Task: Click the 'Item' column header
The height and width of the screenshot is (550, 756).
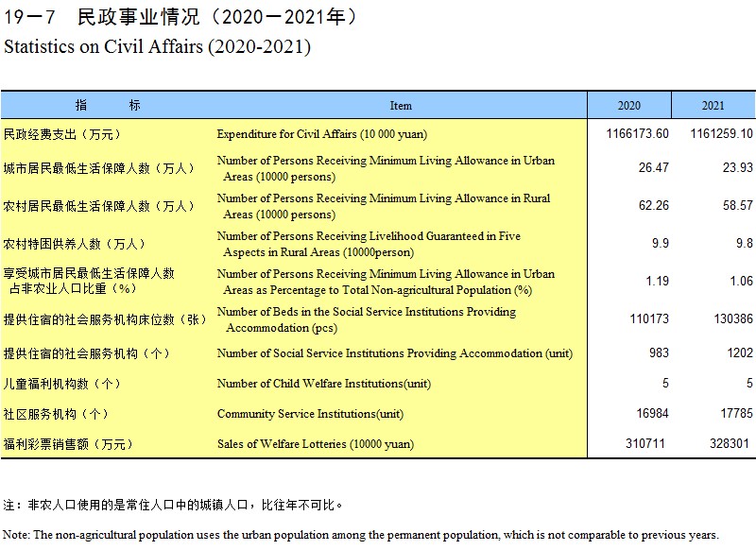Action: pos(401,106)
